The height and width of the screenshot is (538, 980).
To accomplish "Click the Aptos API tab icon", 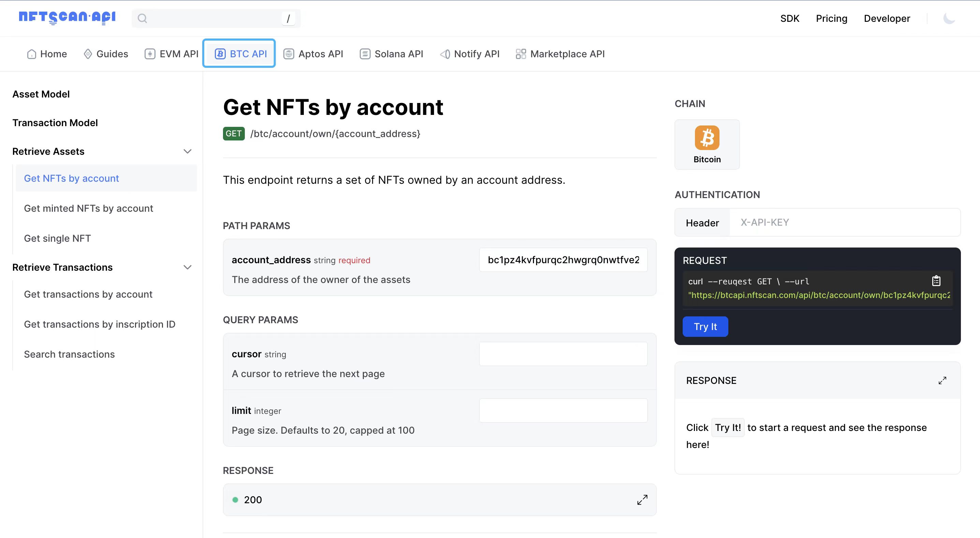I will click(x=289, y=54).
